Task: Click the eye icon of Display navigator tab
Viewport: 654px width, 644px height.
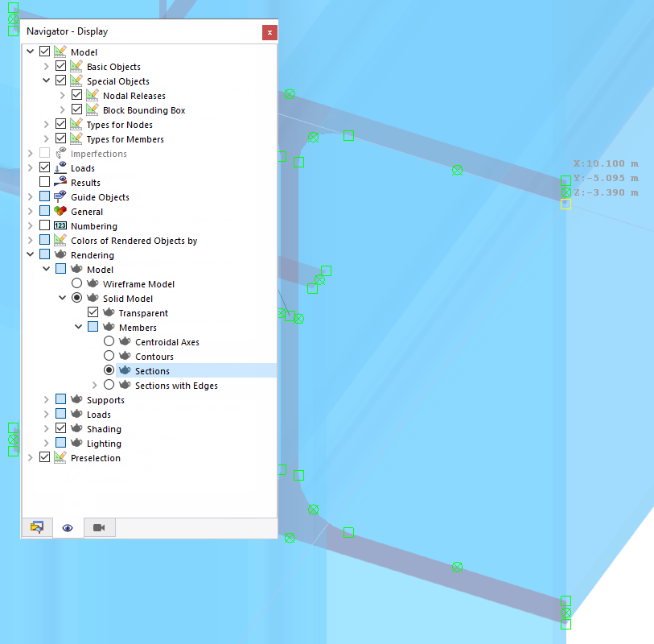Action: click(68, 527)
